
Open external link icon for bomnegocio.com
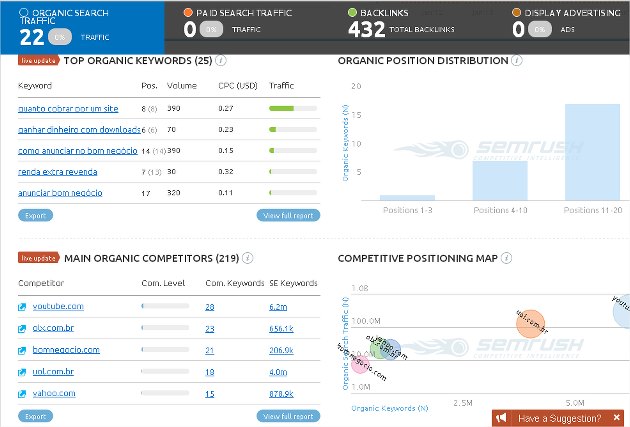point(22,350)
